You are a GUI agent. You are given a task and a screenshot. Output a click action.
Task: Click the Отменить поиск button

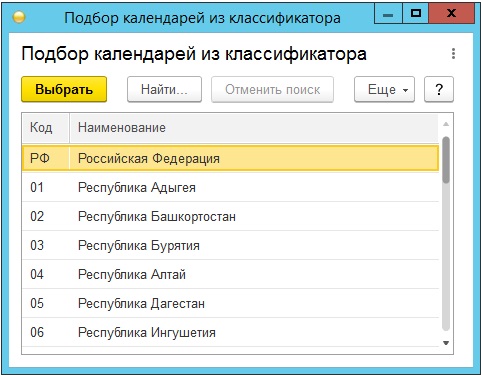click(x=272, y=89)
